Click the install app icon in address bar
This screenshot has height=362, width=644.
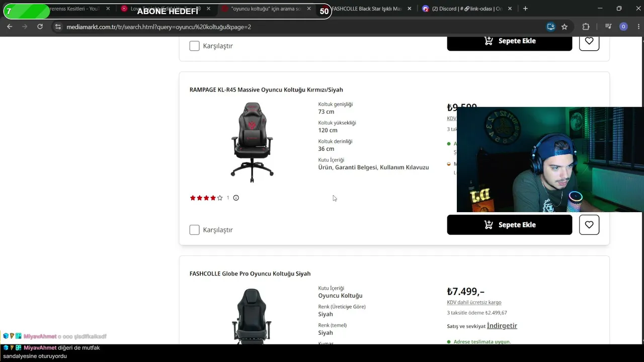coord(551,27)
